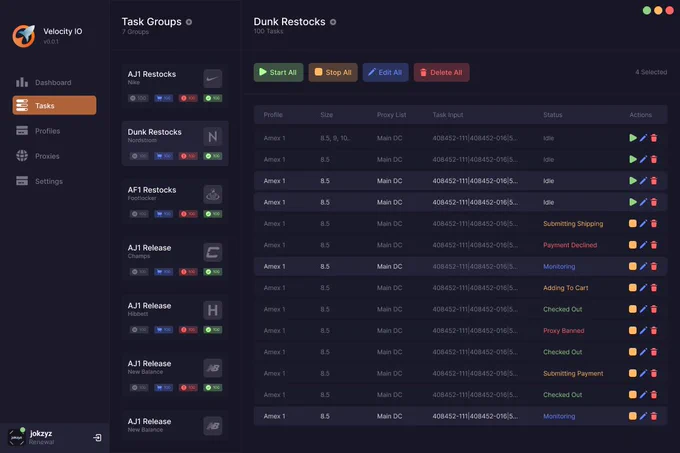680x453 pixels.
Task: Edit the Adding To Cart task
Action: (643, 288)
